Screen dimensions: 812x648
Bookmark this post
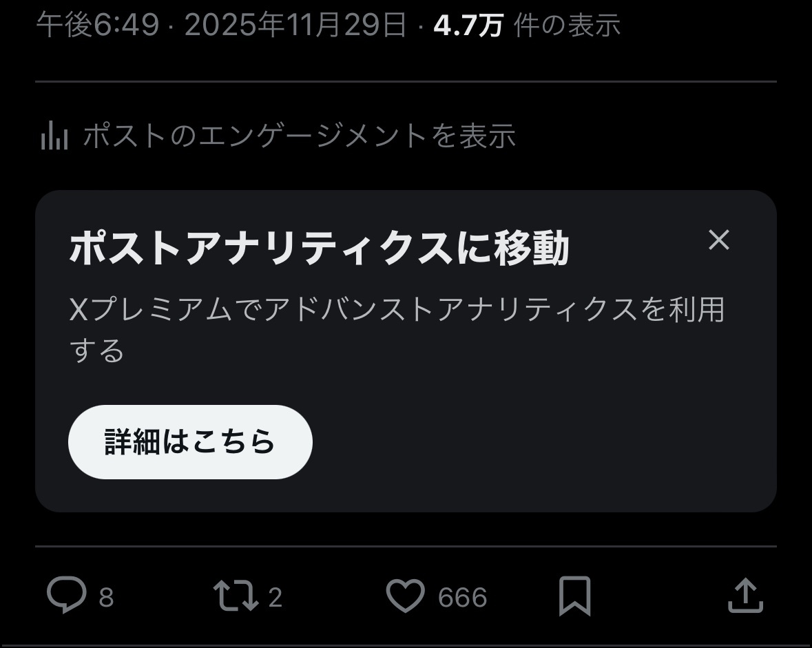(x=575, y=596)
